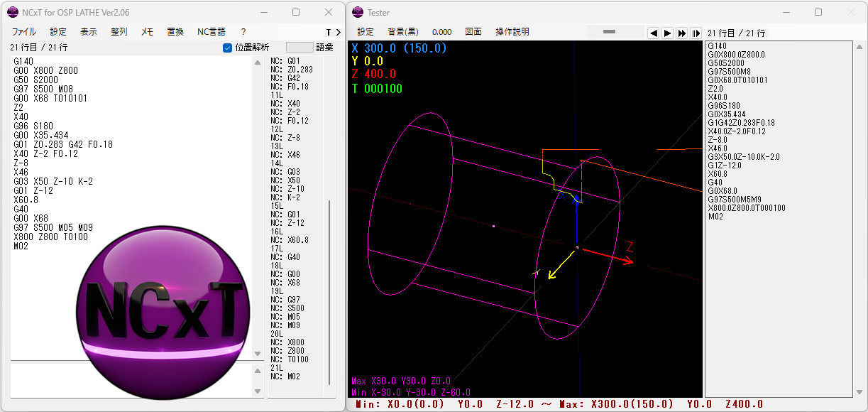Open the NC言語 menu
Viewport: 868px width, 412px height.
pos(211,32)
